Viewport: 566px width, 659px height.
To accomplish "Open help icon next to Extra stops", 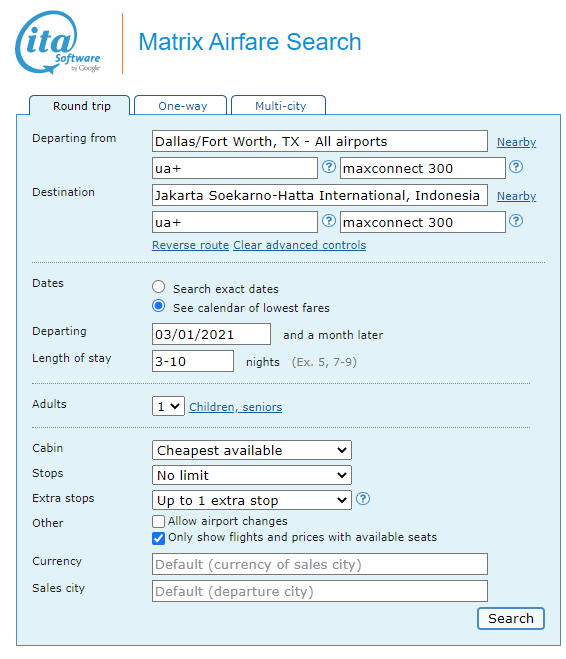I will click(x=363, y=499).
